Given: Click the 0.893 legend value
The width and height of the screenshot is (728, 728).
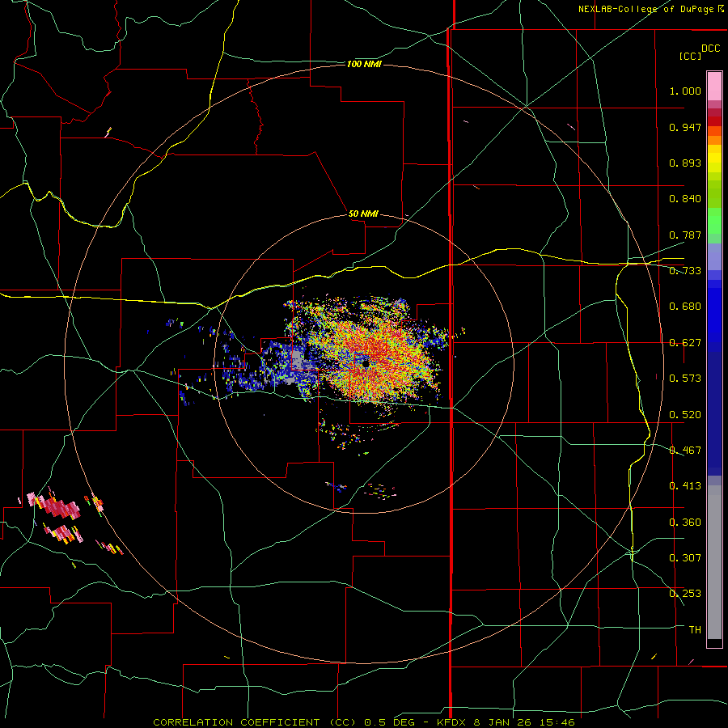Looking at the screenshot, I should (685, 163).
